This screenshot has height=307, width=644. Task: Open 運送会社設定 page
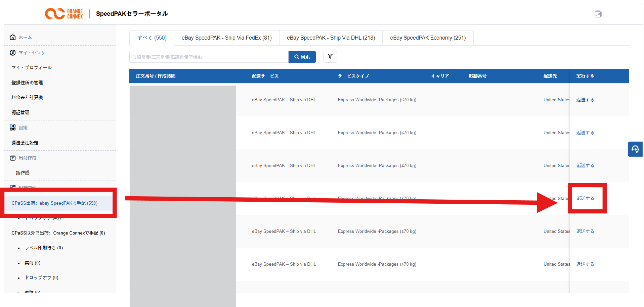25,143
